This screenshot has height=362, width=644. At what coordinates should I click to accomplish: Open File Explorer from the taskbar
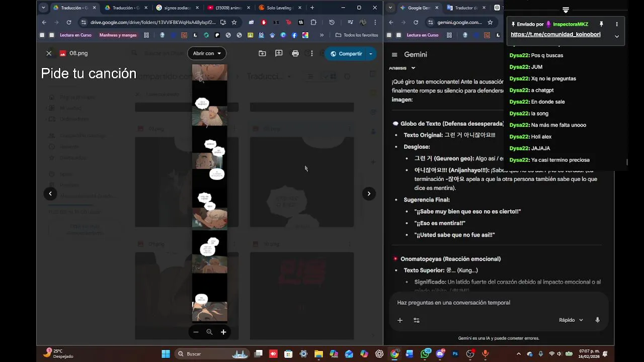(x=318, y=354)
